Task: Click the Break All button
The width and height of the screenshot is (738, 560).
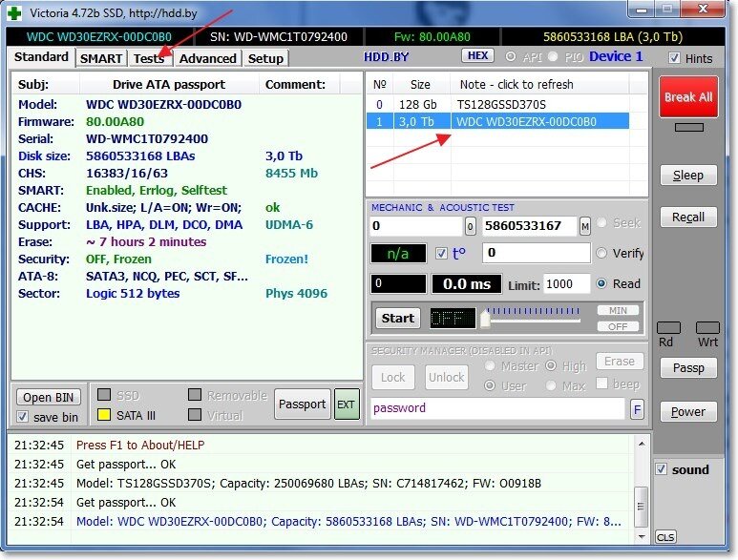Action: click(688, 97)
